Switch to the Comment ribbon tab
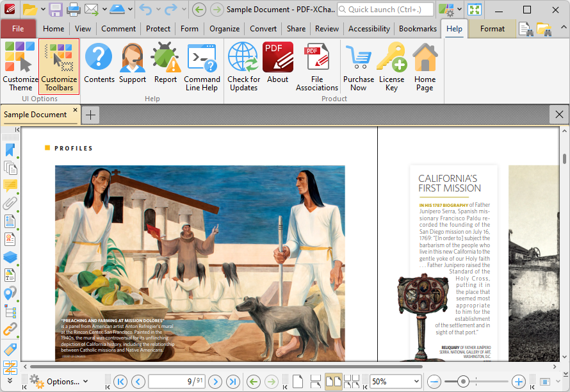 [x=118, y=29]
